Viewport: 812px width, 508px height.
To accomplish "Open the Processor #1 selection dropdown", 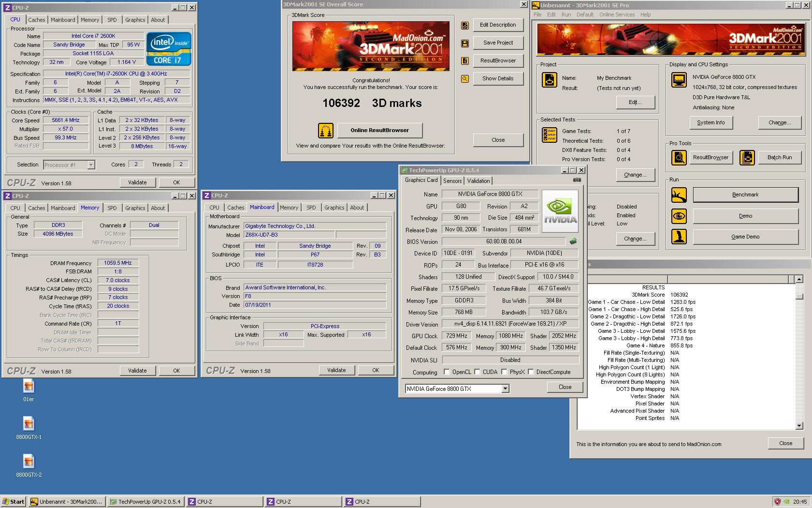I will (91, 165).
